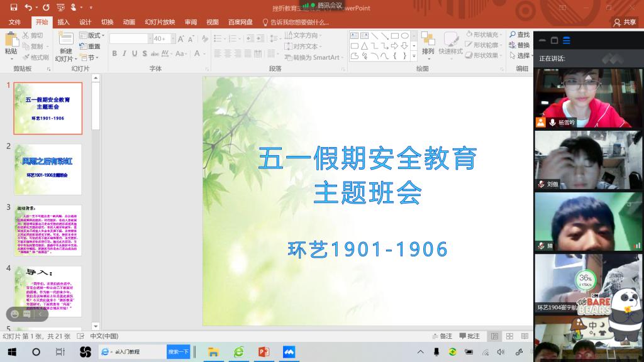This screenshot has width=644, height=362.
Task: Toggle the Comments pane in status bar
Action: coord(469,336)
